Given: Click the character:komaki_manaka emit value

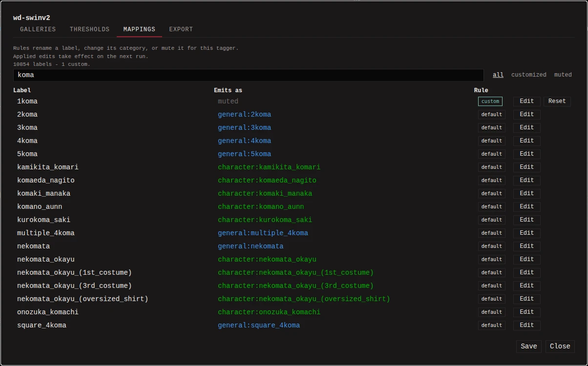Looking at the screenshot, I should point(265,194).
